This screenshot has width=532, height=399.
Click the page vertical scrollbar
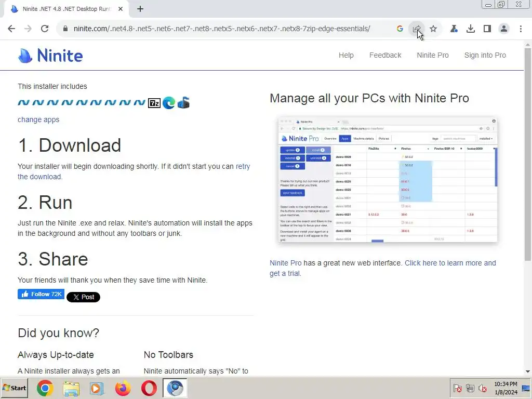(x=528, y=154)
